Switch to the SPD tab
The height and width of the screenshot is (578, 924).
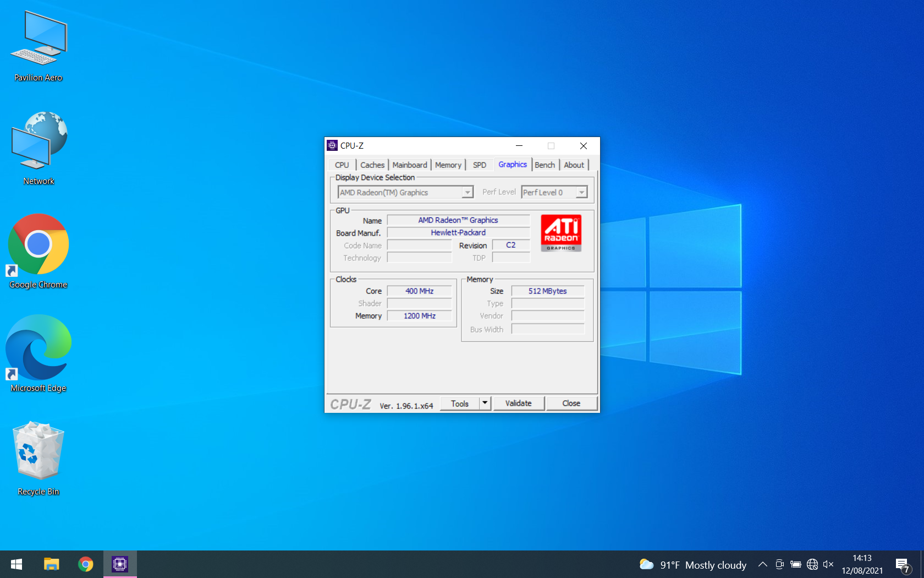[480, 165]
